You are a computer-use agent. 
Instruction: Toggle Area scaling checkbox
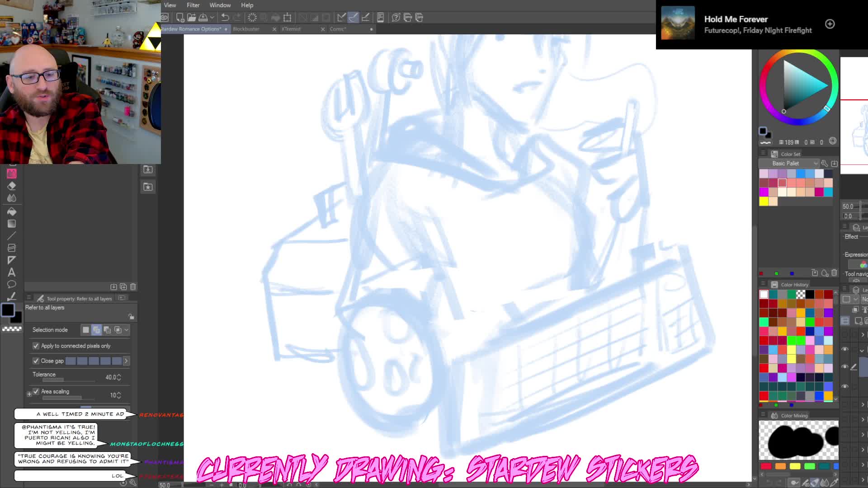pos(36,391)
